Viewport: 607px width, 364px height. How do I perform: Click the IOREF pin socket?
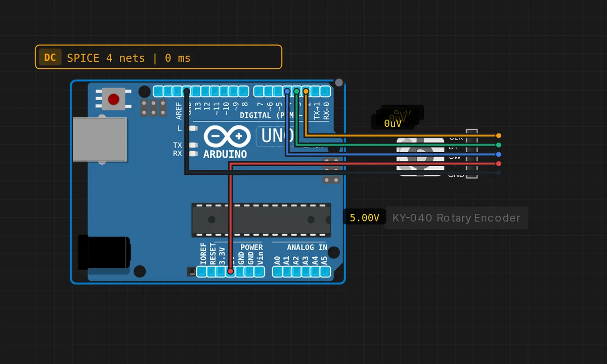pos(201,271)
